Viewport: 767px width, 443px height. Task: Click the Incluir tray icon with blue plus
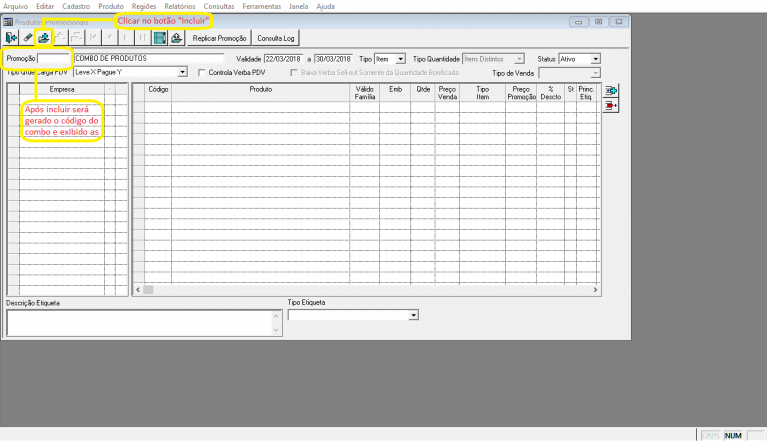(44, 38)
